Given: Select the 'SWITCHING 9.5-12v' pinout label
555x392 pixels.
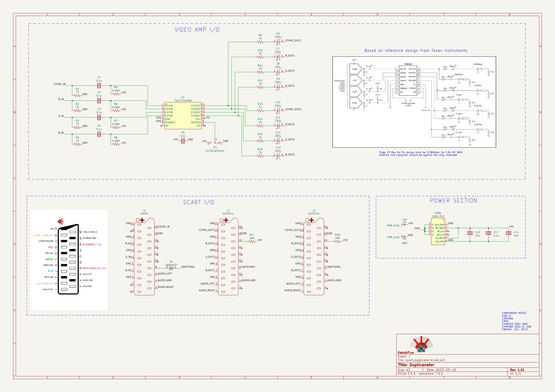Looking at the screenshot, I should pos(94,268).
